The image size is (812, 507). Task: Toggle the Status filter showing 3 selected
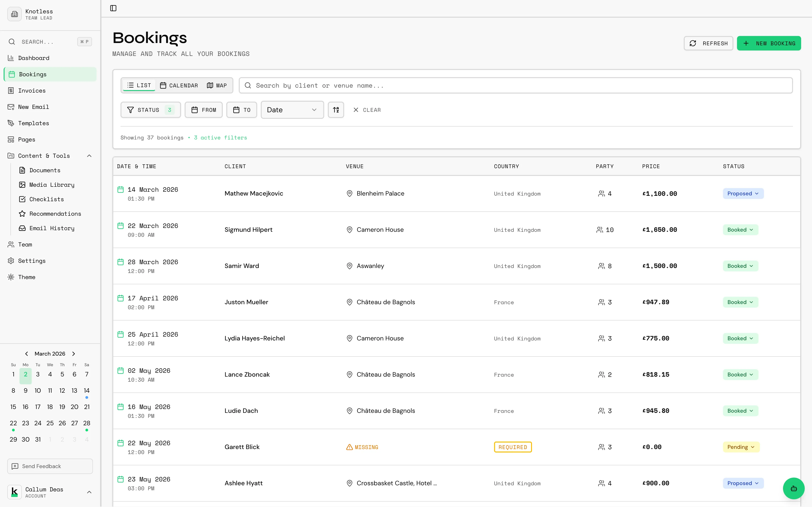[150, 110]
